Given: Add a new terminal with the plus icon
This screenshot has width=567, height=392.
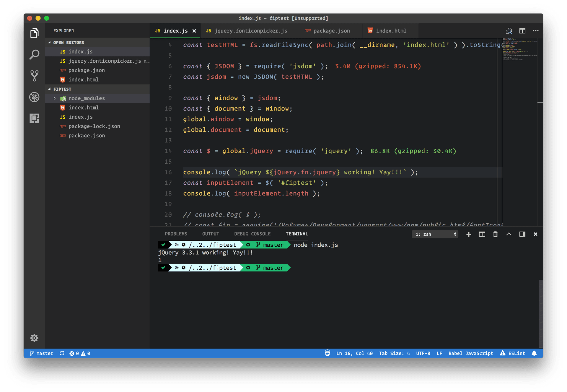Looking at the screenshot, I should [x=469, y=234].
